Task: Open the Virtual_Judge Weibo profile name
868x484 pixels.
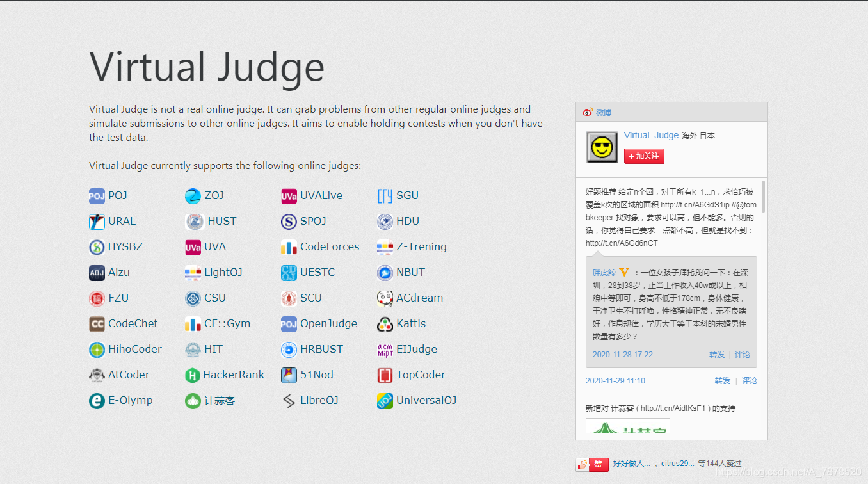Action: 651,135
